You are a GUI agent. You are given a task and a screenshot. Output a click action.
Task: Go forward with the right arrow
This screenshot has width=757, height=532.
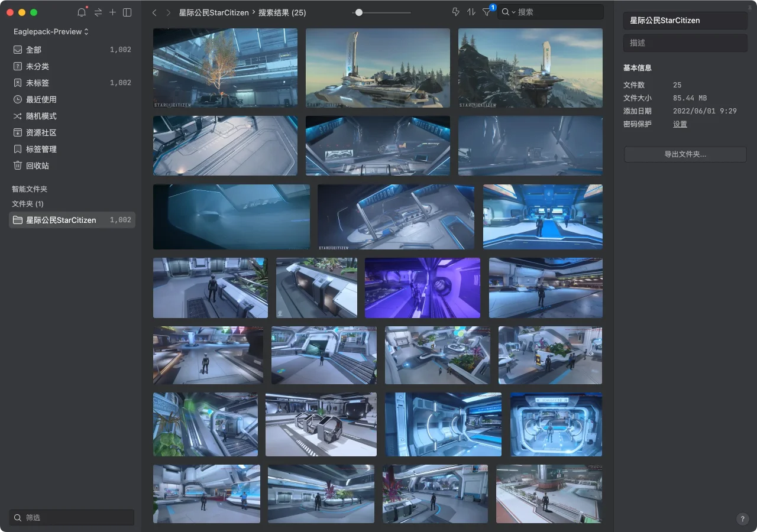(x=169, y=12)
